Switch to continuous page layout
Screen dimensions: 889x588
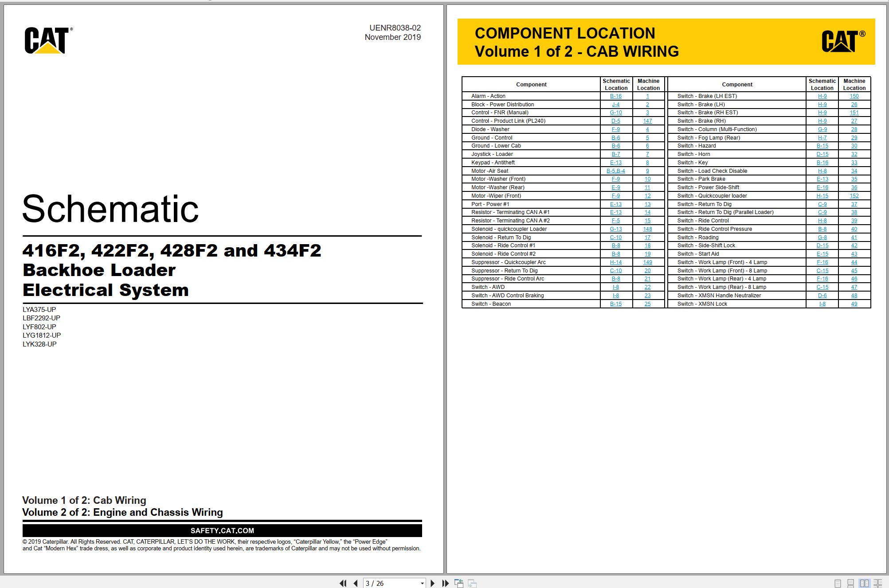point(850,583)
